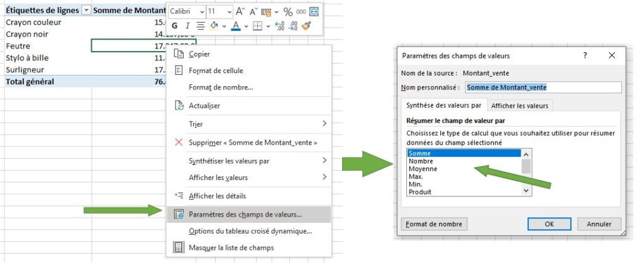Open the Calibri font name dropdown
This screenshot has height=265, width=644.
[x=202, y=12]
